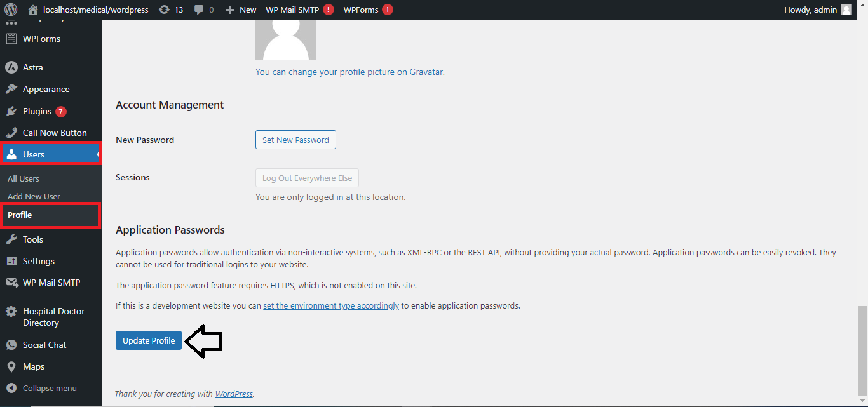868x407 pixels.
Task: Click the Tools wrench icon
Action: pos(11,239)
